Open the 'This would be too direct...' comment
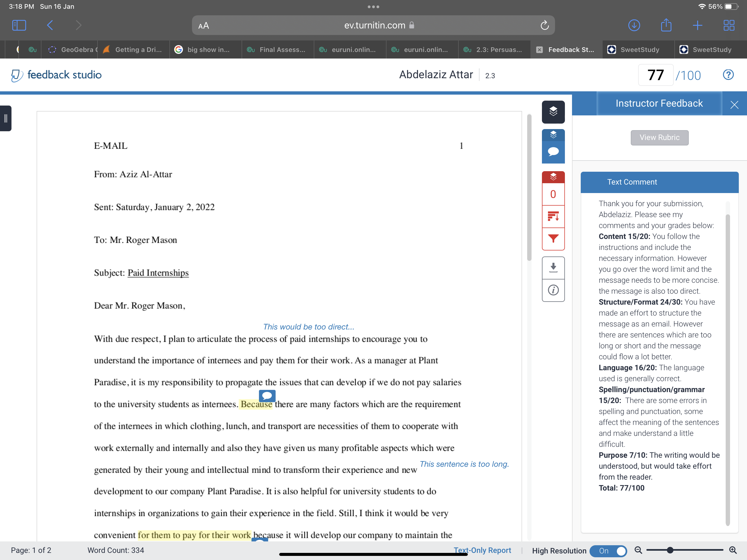 point(308,326)
